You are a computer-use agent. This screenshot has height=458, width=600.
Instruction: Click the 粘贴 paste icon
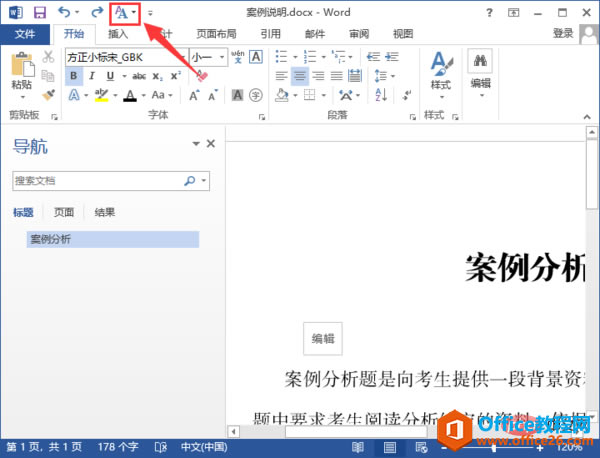click(23, 65)
